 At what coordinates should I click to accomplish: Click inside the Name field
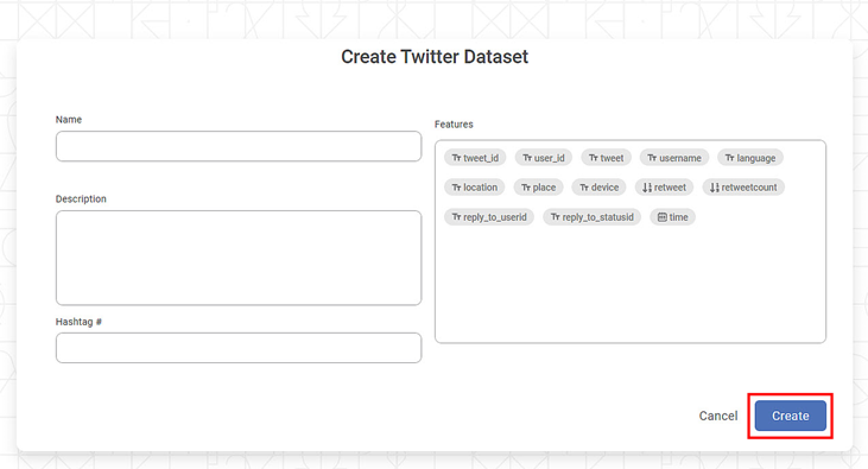[x=237, y=146]
